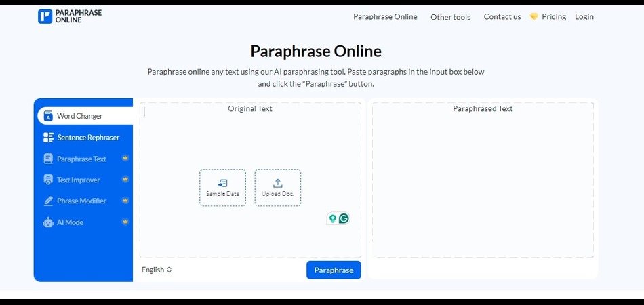The image size is (644, 305).
Task: Click the Text Improver icon
Action: pos(48,180)
